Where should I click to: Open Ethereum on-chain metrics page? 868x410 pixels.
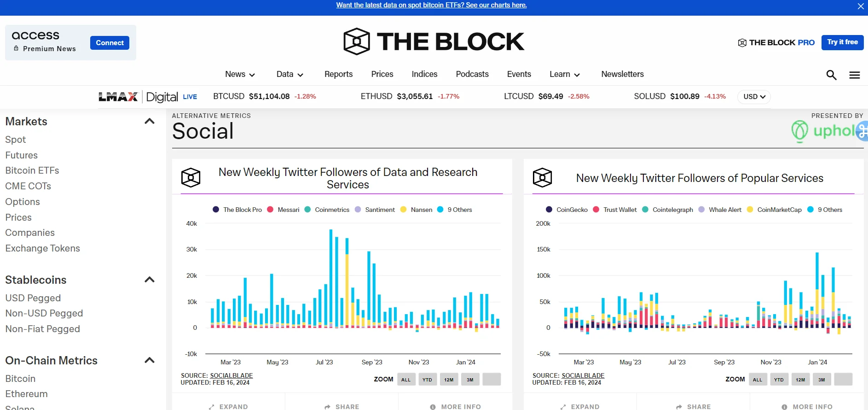26,394
